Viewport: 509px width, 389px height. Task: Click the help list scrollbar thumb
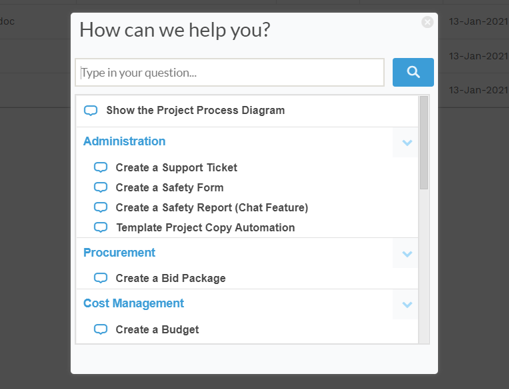tap(424, 143)
